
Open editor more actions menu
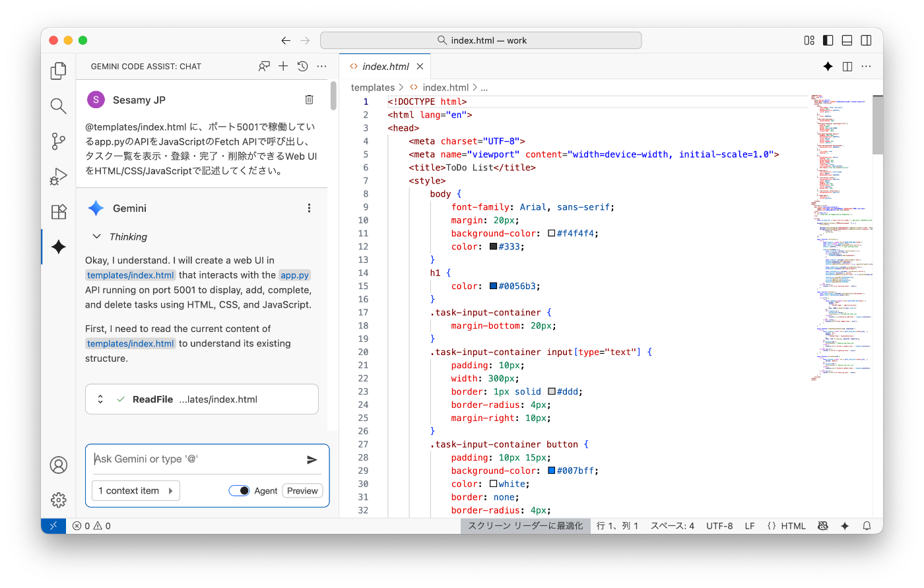pos(867,66)
